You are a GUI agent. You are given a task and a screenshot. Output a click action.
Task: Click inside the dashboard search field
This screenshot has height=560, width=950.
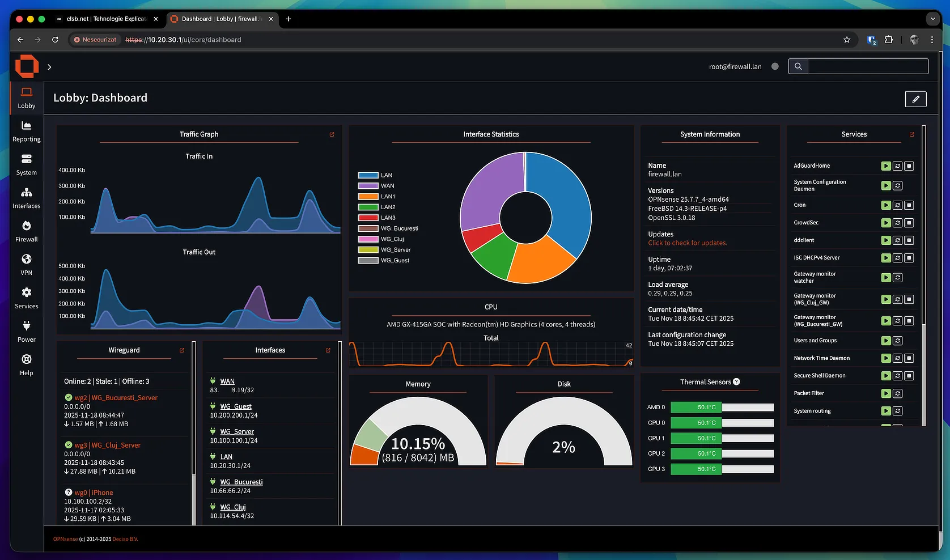tap(868, 66)
